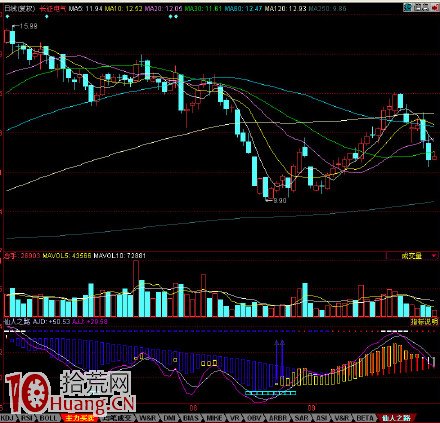This screenshot has width=440, height=423.
Task: Click the MA120: 12.93 value
Action: 285,9
